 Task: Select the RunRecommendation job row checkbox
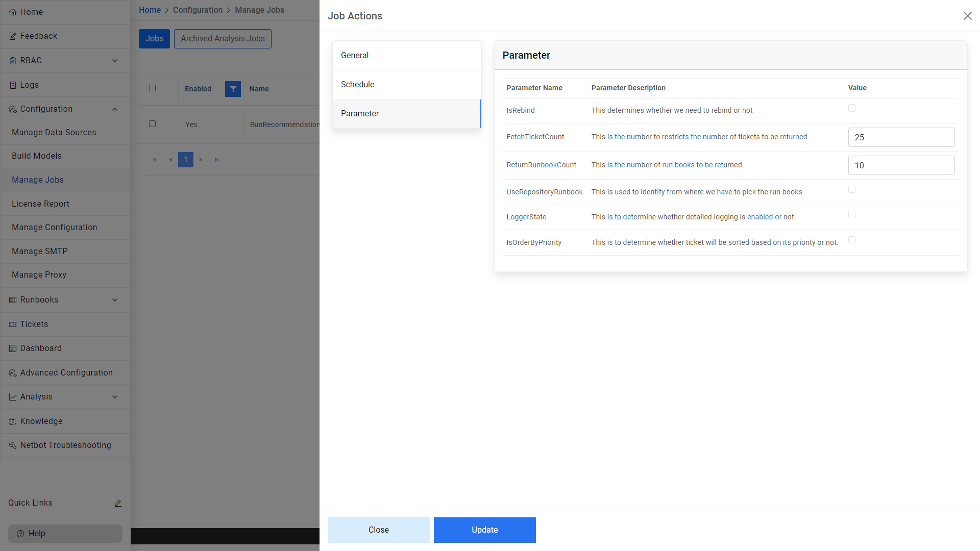(152, 123)
